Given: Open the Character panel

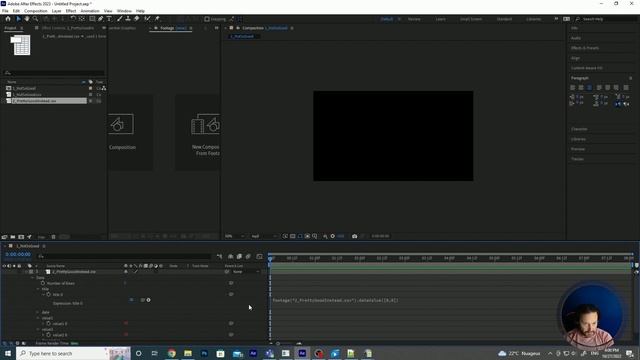Looking at the screenshot, I should 579,129.
